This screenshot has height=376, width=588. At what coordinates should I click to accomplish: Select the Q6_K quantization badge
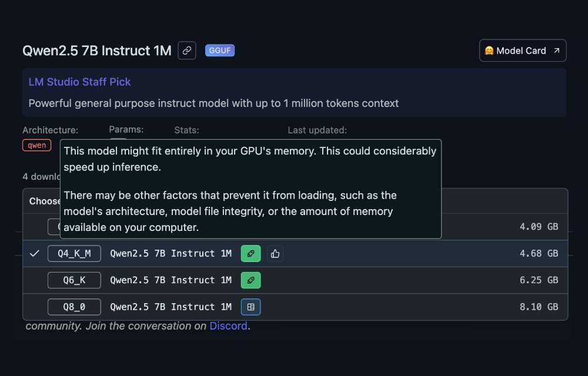74,280
